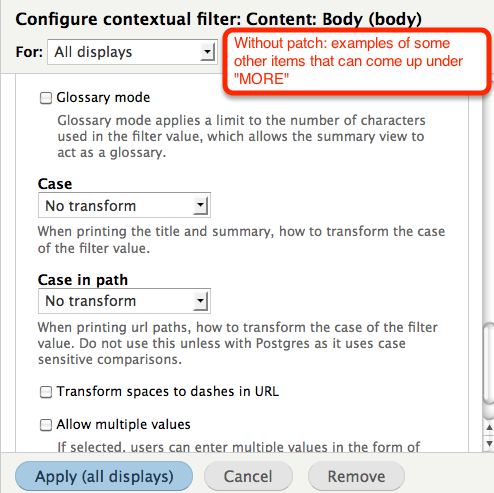Enable the Glossary mode checkbox
The width and height of the screenshot is (494, 493).
[46, 98]
